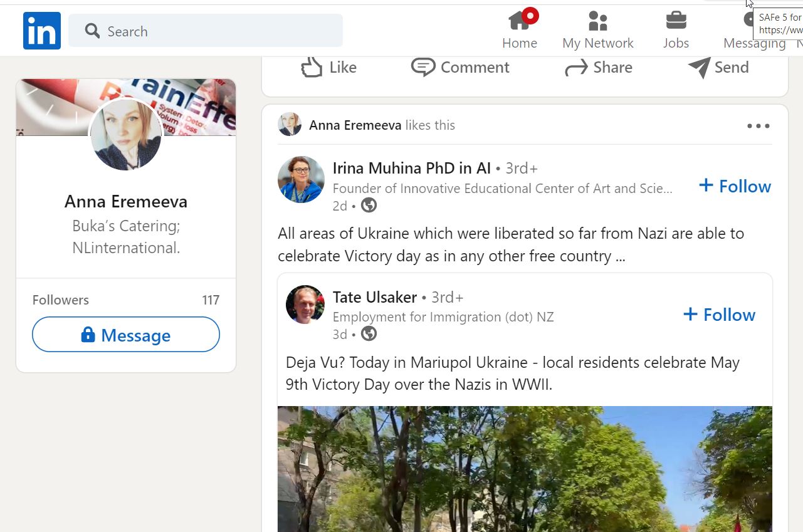Screen dimensions: 803x532
Task: Open Anna Eremeeva profile name link
Action: coord(126,202)
